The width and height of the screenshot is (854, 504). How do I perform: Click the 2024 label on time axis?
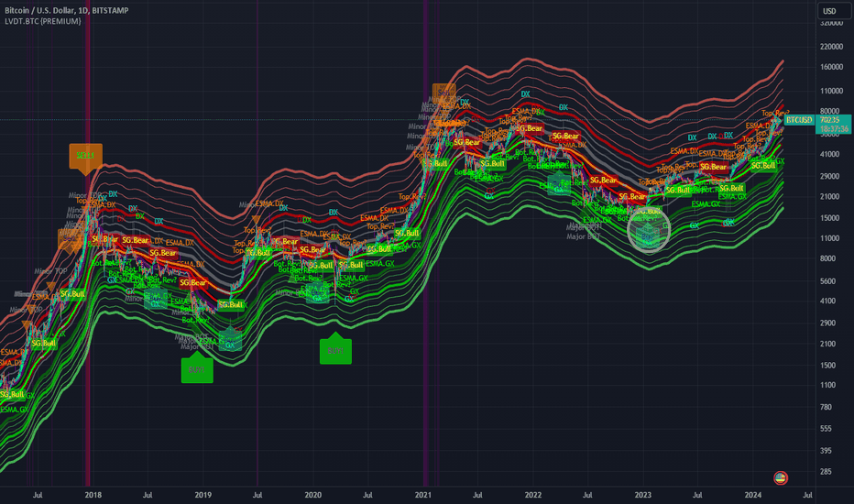point(752,495)
